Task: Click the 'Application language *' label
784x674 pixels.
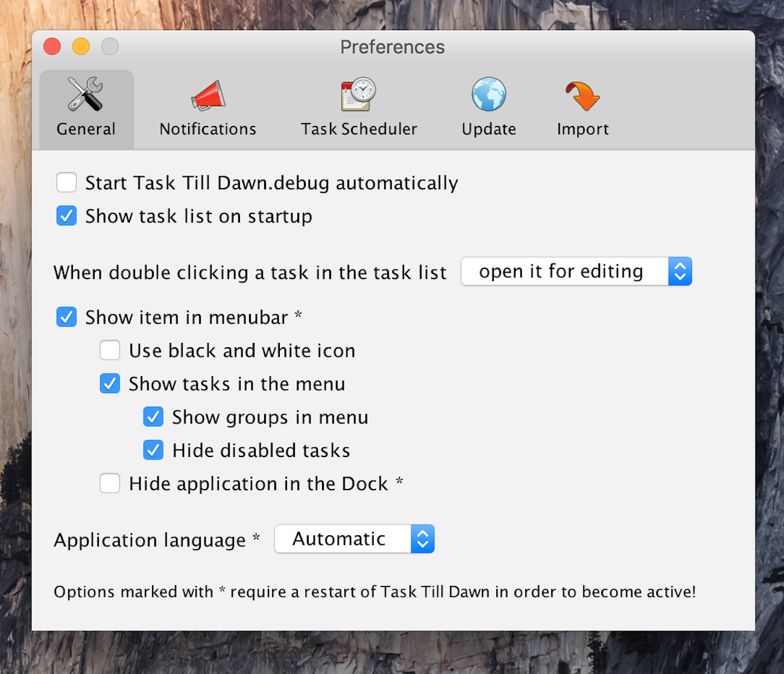Action: [x=157, y=540]
